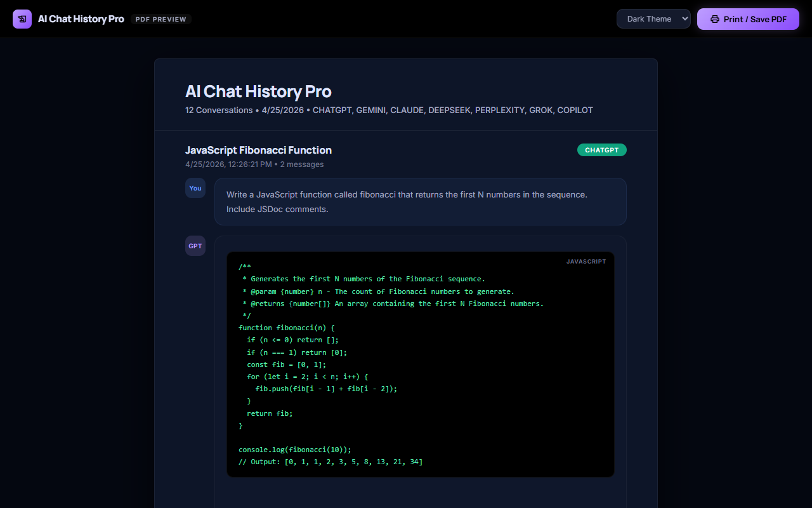This screenshot has height=508, width=812.
Task: Open the Dark Theme dropdown
Action: coord(653,19)
